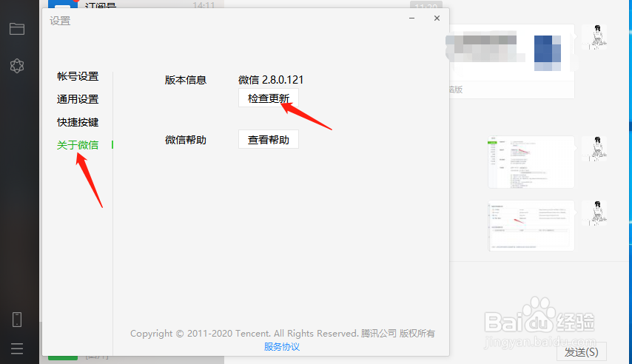The image size is (632, 364).
Task: Minimize the 设置 dialog
Action: [x=412, y=18]
